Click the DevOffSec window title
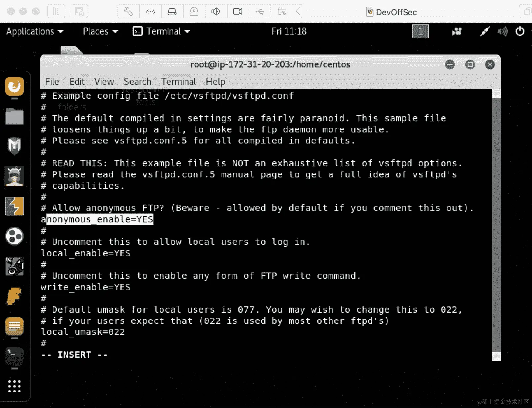Viewport: 532px width, 408px height. click(396, 12)
